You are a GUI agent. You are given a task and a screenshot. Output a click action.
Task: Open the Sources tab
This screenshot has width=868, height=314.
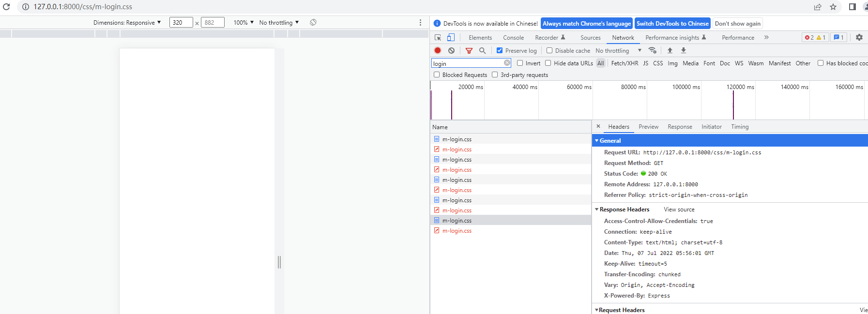point(591,37)
